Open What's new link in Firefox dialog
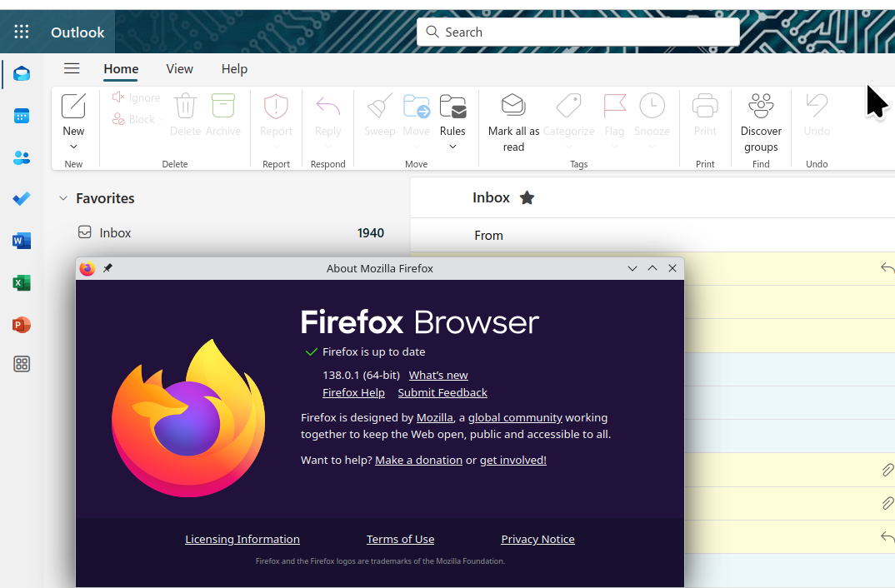This screenshot has width=895, height=588. [x=438, y=376]
